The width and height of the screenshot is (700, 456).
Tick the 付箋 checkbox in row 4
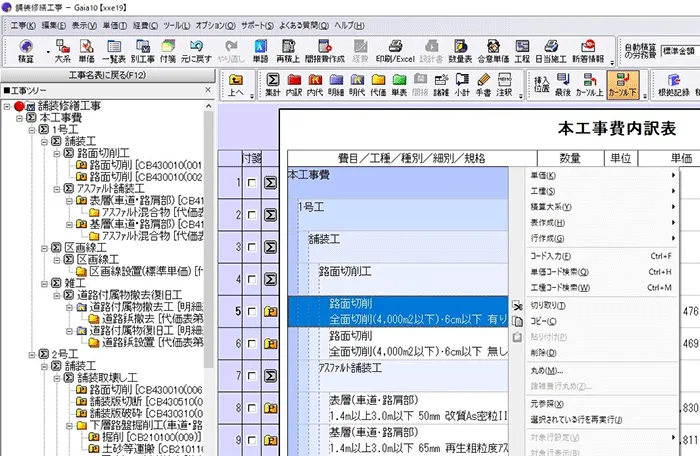point(252,279)
